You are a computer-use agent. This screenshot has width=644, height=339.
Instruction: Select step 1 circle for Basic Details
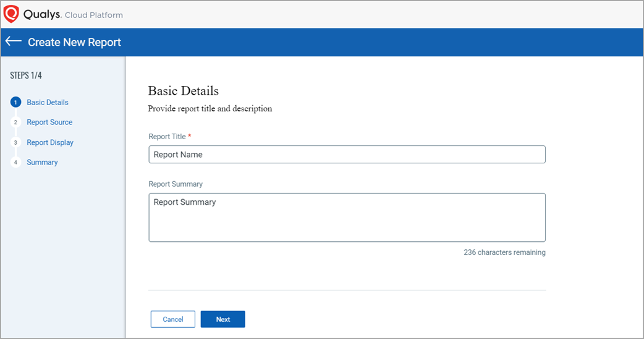coord(15,102)
